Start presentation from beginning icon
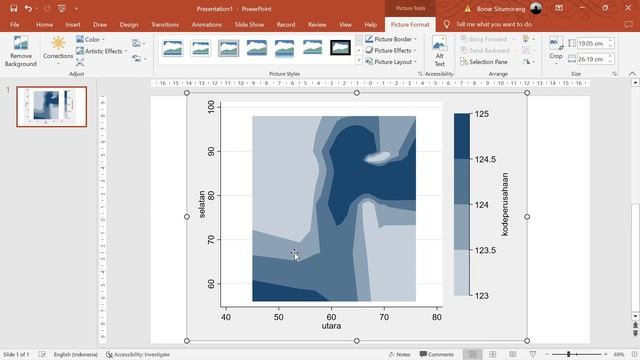The height and width of the screenshot is (360, 640). click(62, 9)
